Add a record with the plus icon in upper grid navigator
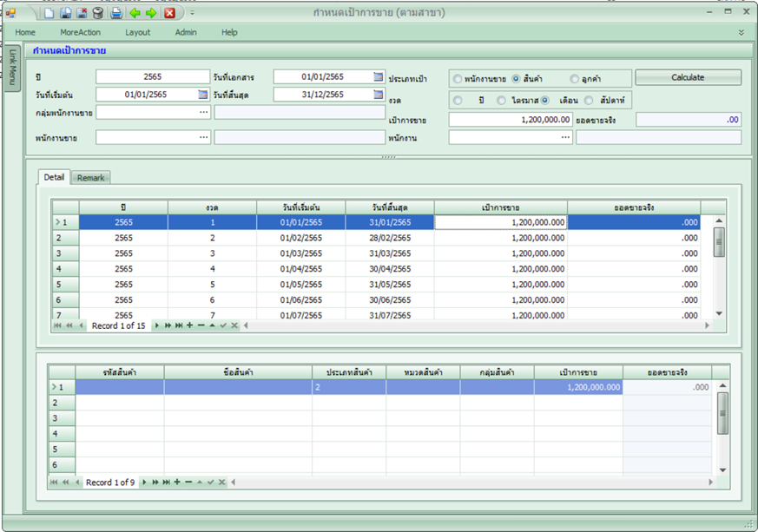The image size is (758, 532). [x=189, y=325]
